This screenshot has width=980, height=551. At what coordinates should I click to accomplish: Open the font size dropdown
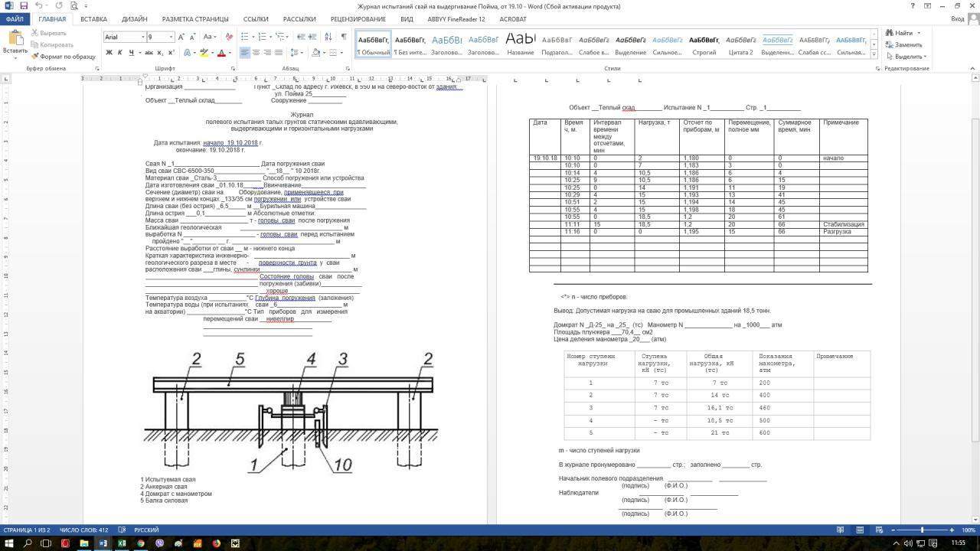click(x=171, y=37)
